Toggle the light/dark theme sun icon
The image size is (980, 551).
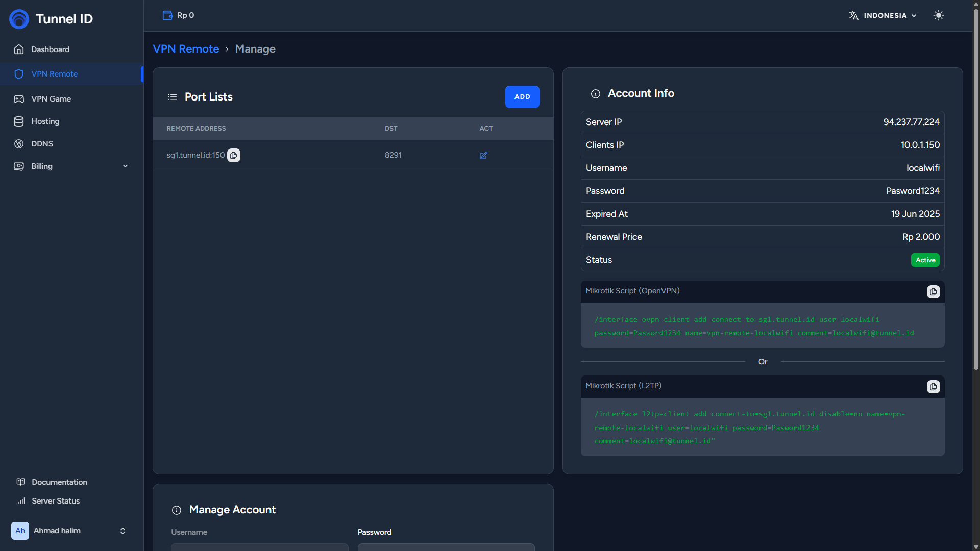[938, 15]
